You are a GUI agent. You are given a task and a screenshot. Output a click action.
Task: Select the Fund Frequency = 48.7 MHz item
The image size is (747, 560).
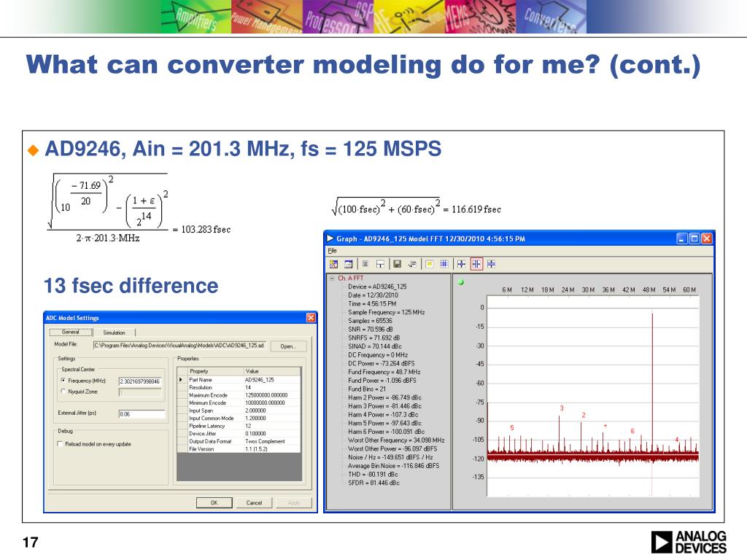pos(384,372)
